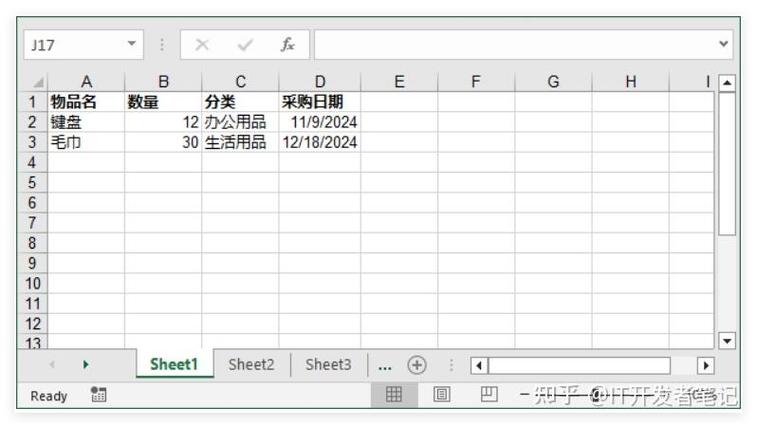Screen dimensions: 757x427
Task: Click the Select All corner triangle
Action: [38, 82]
